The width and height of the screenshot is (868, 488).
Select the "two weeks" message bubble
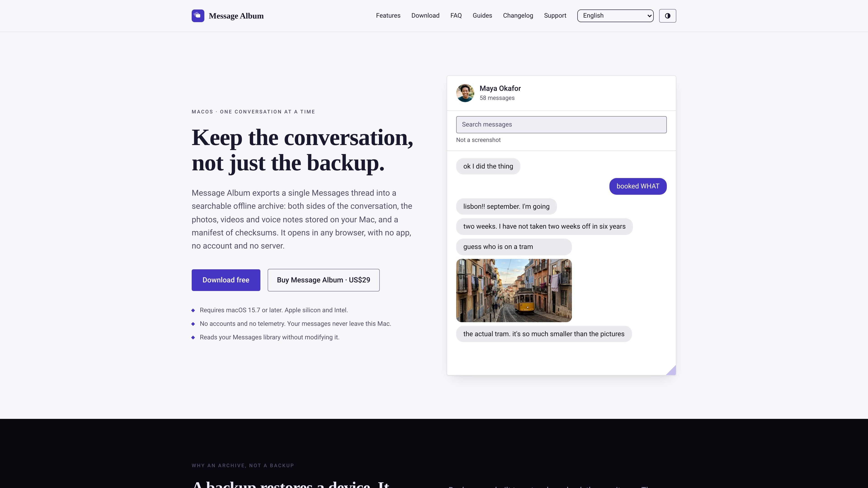coord(544,227)
